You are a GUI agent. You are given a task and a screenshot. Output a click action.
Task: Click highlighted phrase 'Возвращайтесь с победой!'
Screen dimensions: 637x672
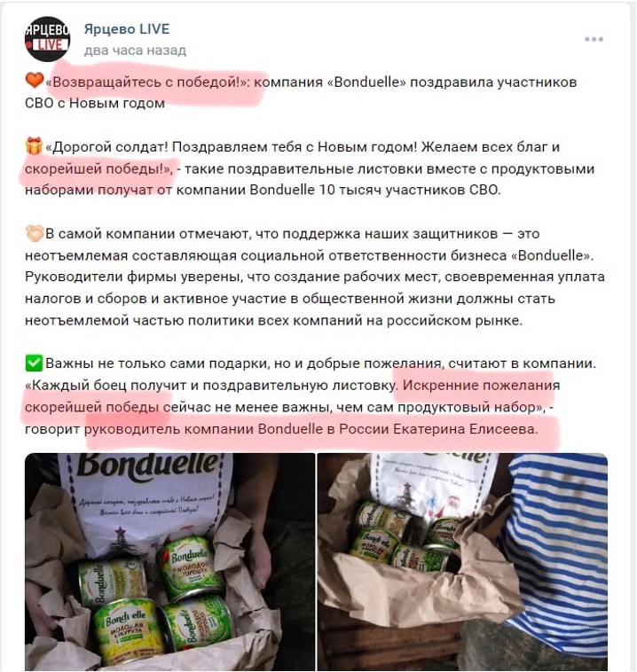pos(147,82)
